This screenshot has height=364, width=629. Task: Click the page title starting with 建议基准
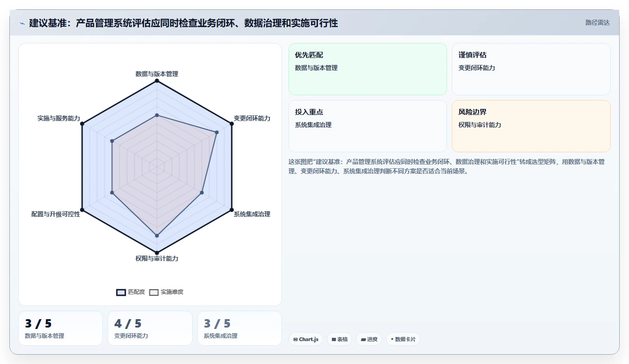(183, 23)
